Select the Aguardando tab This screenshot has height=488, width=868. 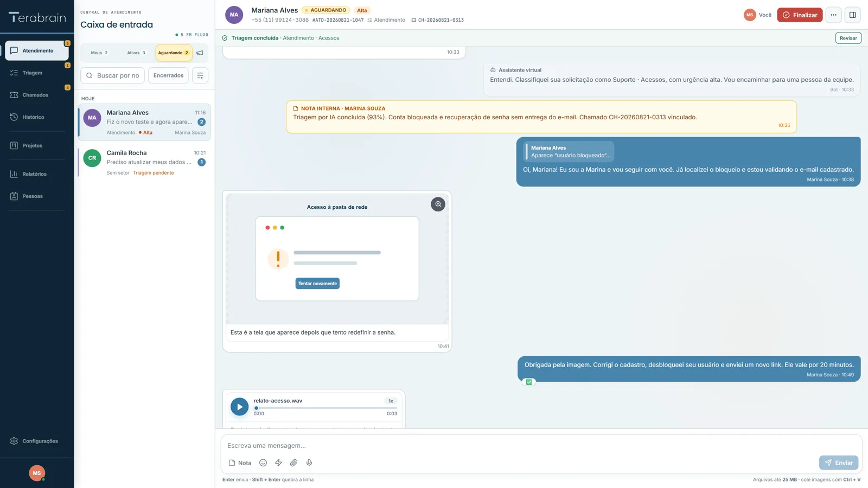pyautogui.click(x=174, y=53)
